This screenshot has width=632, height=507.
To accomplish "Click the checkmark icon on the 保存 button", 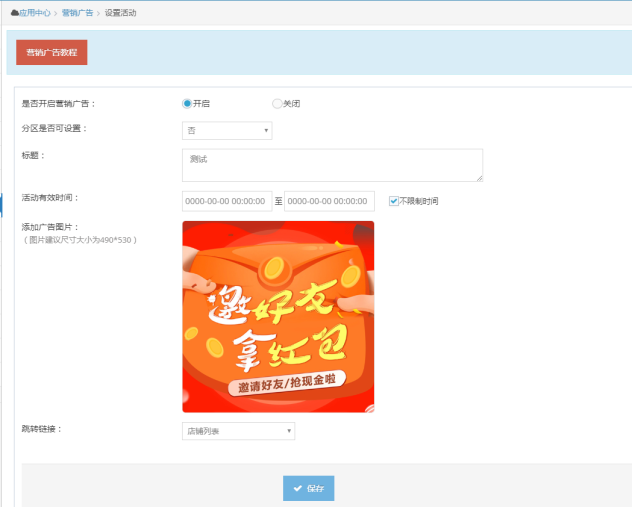I will tap(298, 488).
